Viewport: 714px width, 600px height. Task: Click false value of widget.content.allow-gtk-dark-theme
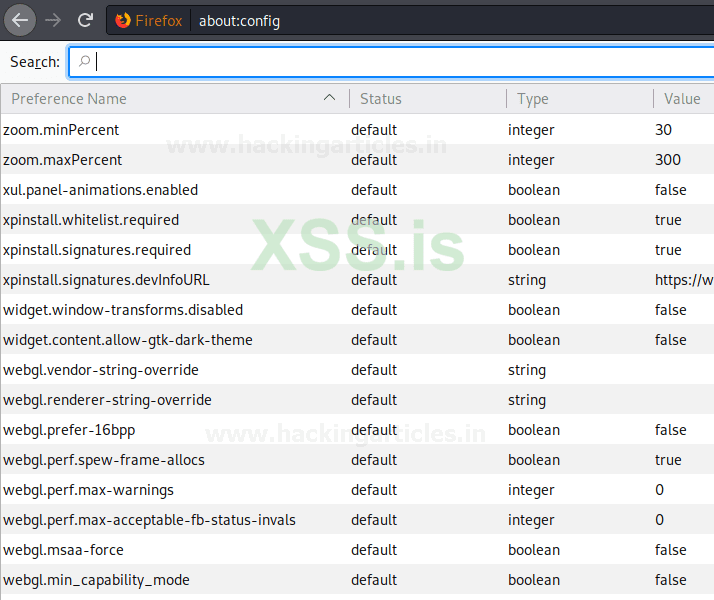(670, 340)
